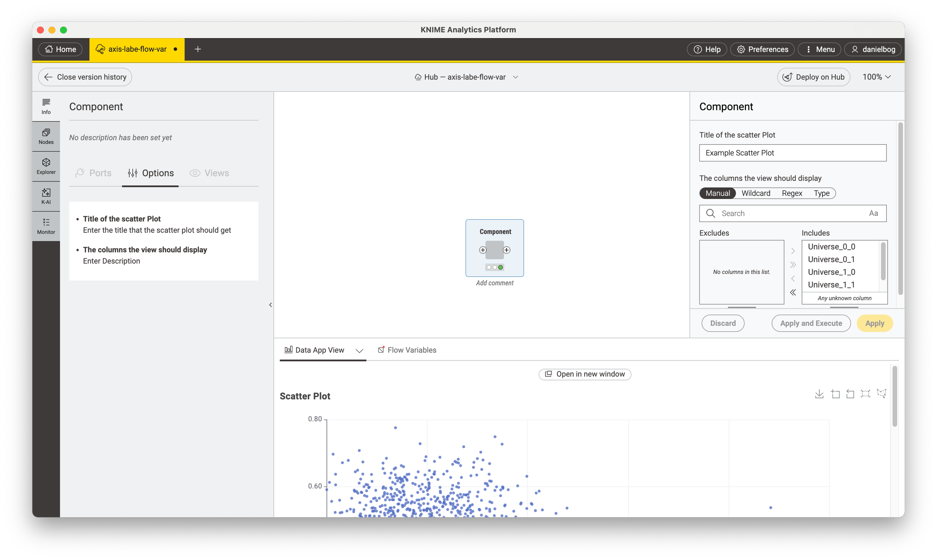Open the Info side panel
This screenshot has width=937, height=560.
pyautogui.click(x=46, y=106)
